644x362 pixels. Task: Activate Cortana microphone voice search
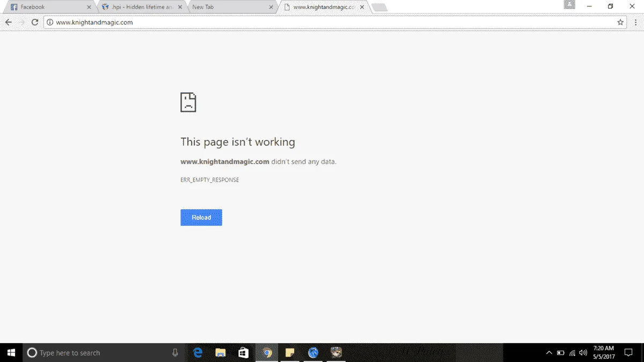point(175,352)
